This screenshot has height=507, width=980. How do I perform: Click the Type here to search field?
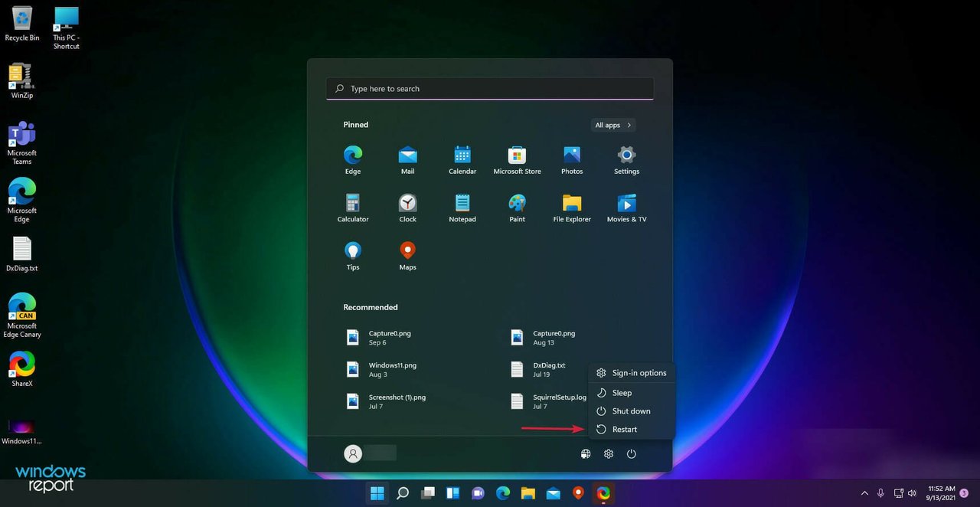click(x=490, y=89)
